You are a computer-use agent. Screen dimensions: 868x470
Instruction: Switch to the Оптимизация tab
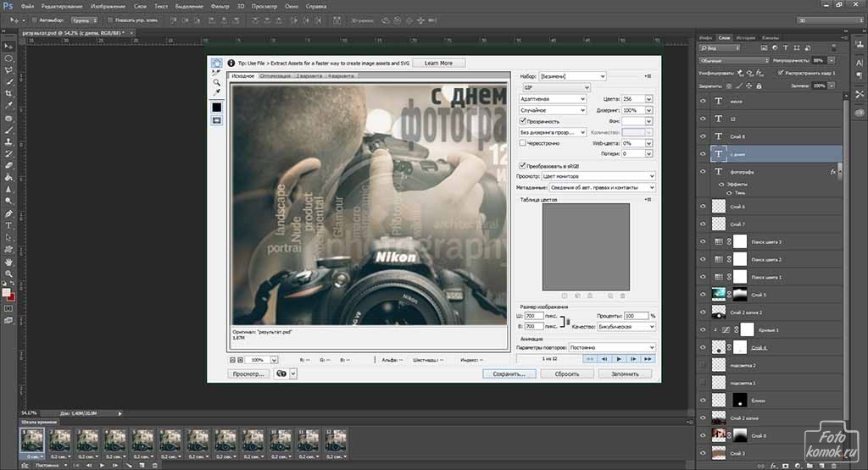[275, 75]
